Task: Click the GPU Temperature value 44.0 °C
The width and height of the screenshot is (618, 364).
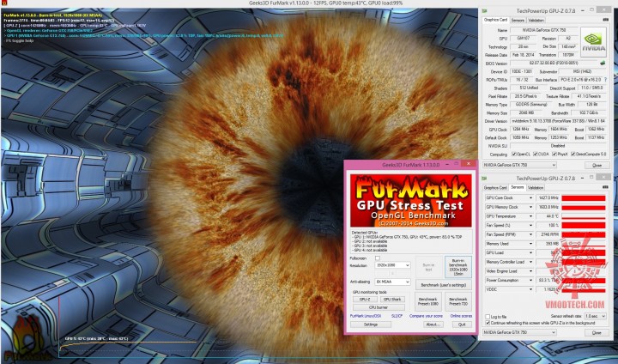Action: tap(548, 216)
